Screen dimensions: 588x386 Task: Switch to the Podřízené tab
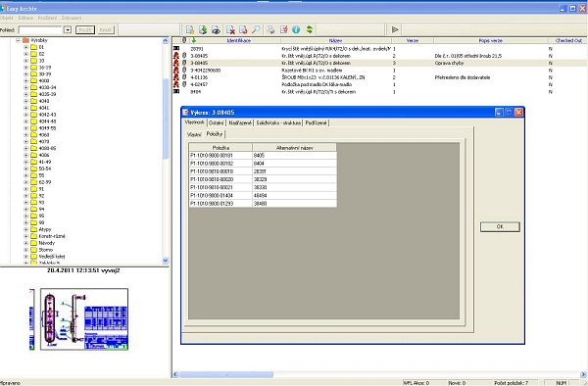pos(317,122)
